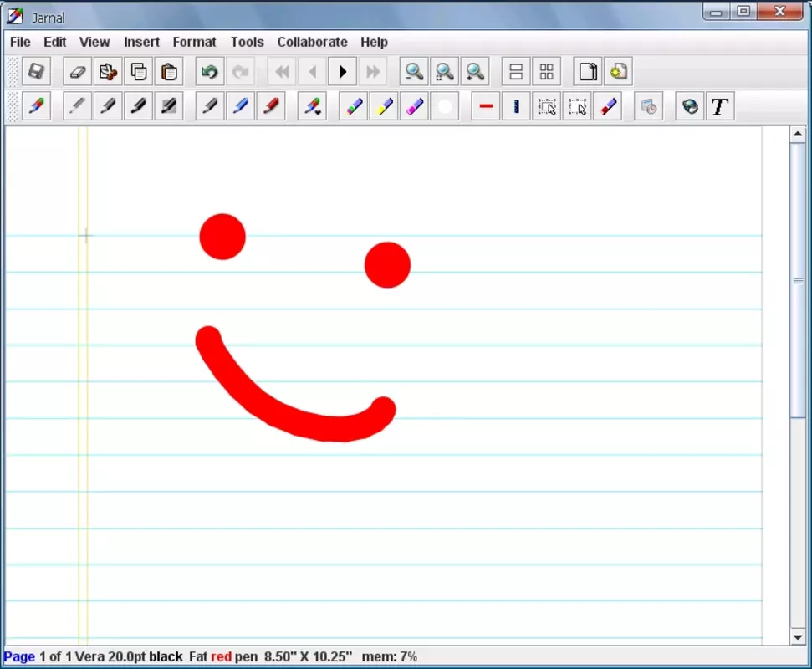The height and width of the screenshot is (669, 812).
Task: Select the blue pen color
Action: click(240, 106)
